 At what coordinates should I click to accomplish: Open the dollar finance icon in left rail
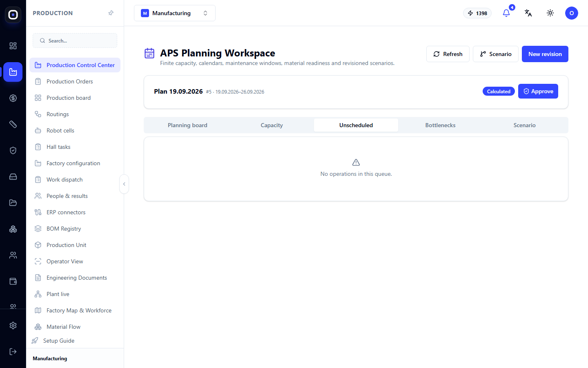click(x=13, y=98)
